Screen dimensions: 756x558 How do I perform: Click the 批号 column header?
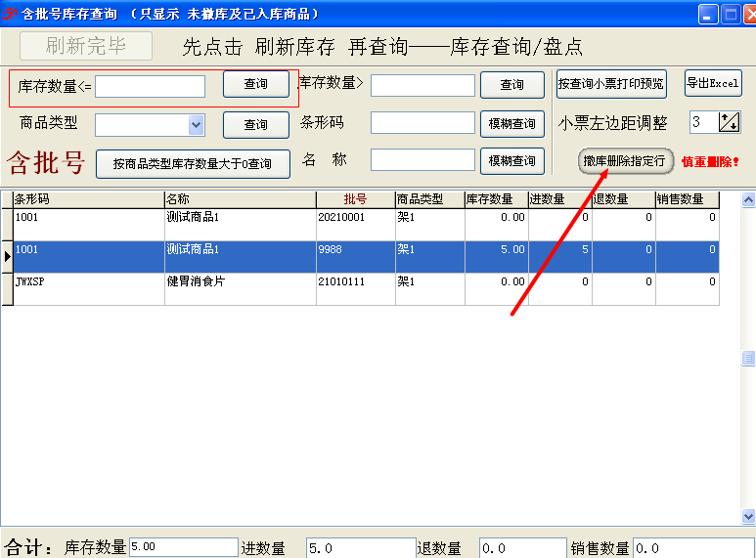tap(356, 199)
